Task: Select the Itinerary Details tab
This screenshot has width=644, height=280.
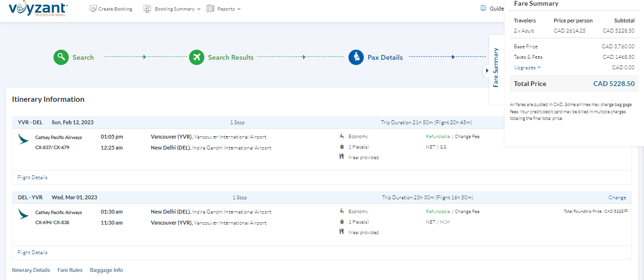Action: click(31, 270)
